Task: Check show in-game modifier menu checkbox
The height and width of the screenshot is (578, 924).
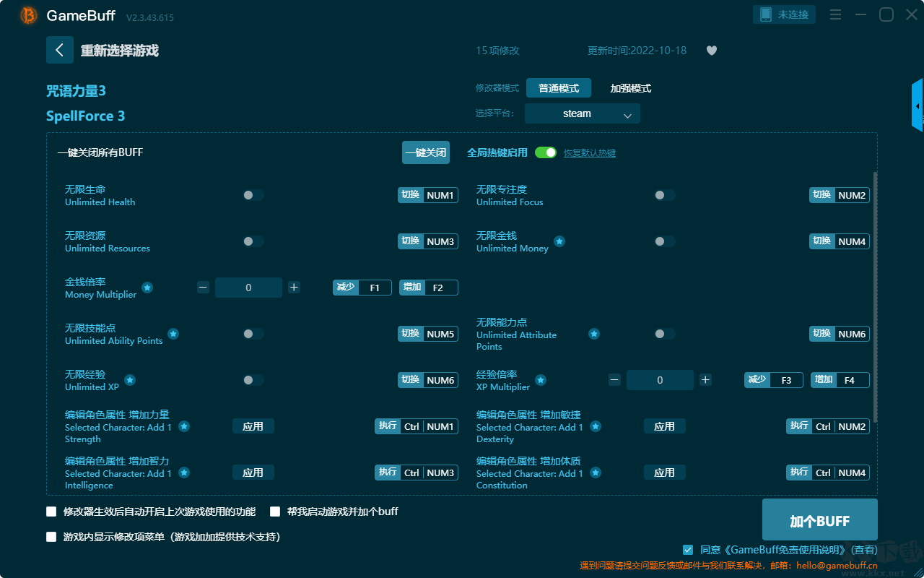Action: [x=51, y=537]
